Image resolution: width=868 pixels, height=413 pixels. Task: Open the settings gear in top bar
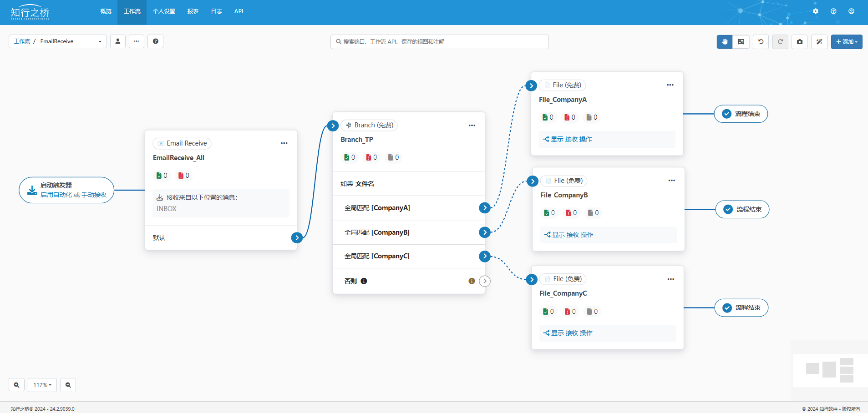(x=816, y=11)
